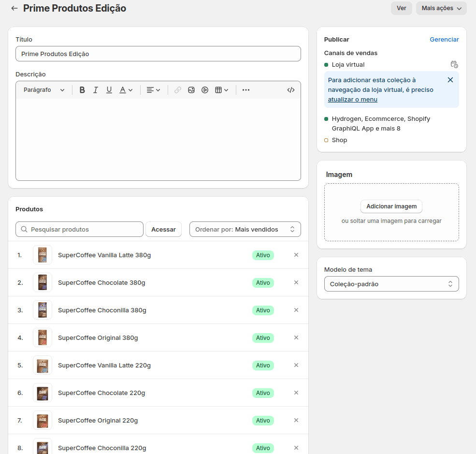
Task: Open SuperCoffee Original 380g thumbnail
Action: coord(43,337)
